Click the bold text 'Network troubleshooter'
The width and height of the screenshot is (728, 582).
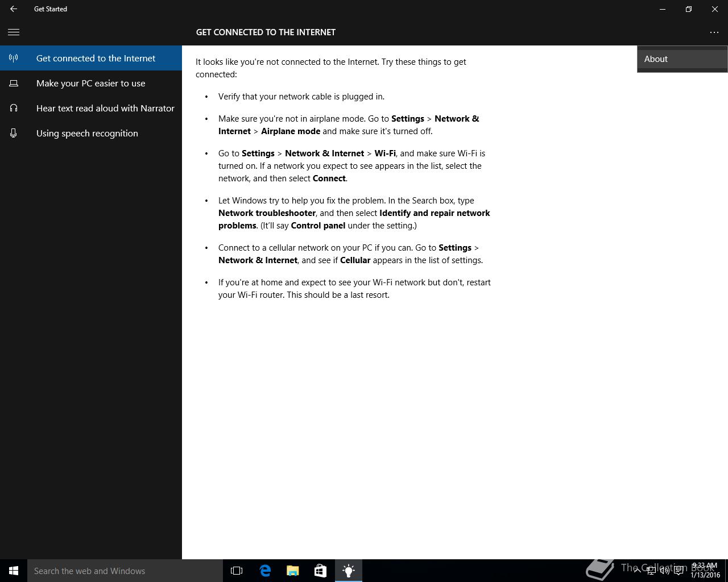point(267,213)
